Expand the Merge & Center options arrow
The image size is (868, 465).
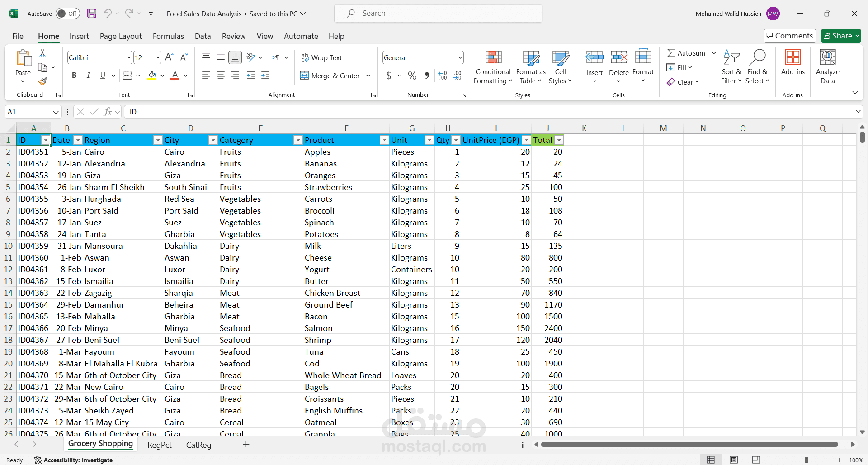tap(368, 76)
